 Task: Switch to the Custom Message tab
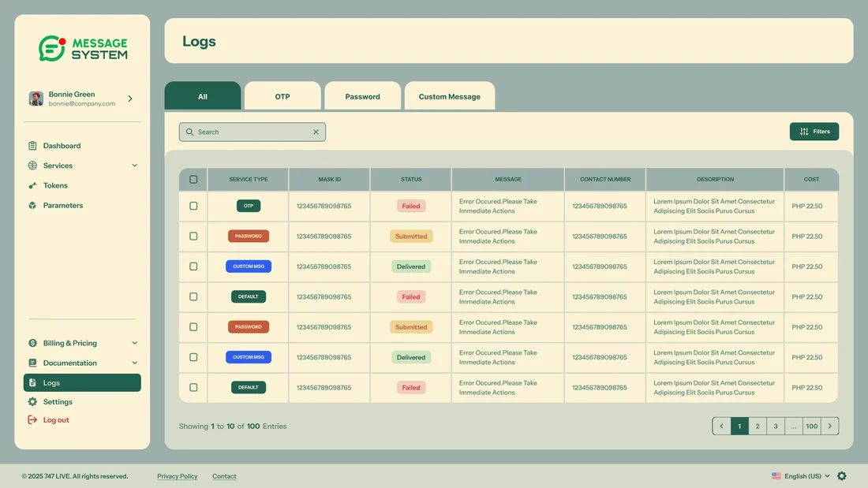pyautogui.click(x=450, y=95)
